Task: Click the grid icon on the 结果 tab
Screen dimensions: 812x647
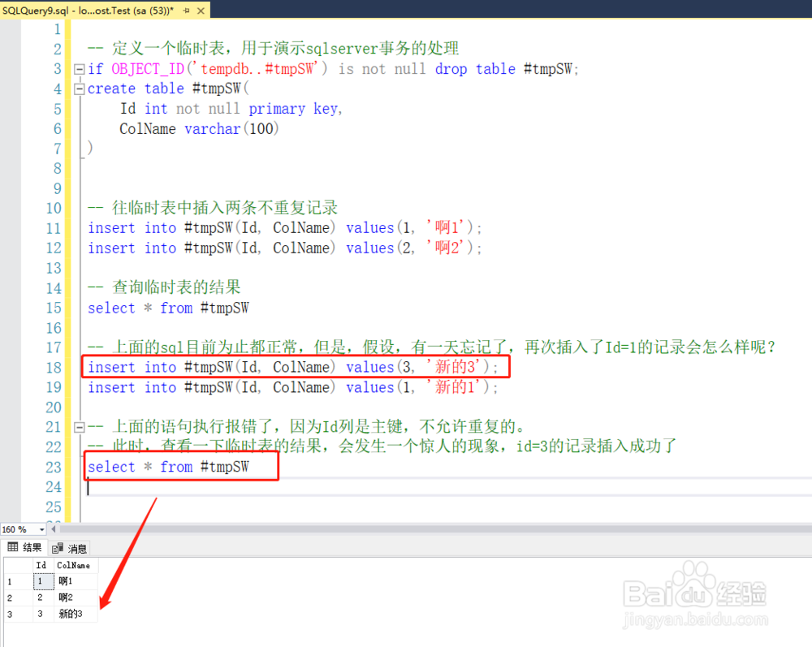Action: pos(12,547)
